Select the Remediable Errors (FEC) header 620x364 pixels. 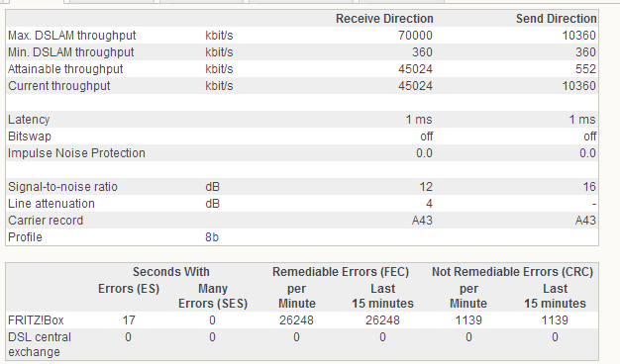pos(341,272)
